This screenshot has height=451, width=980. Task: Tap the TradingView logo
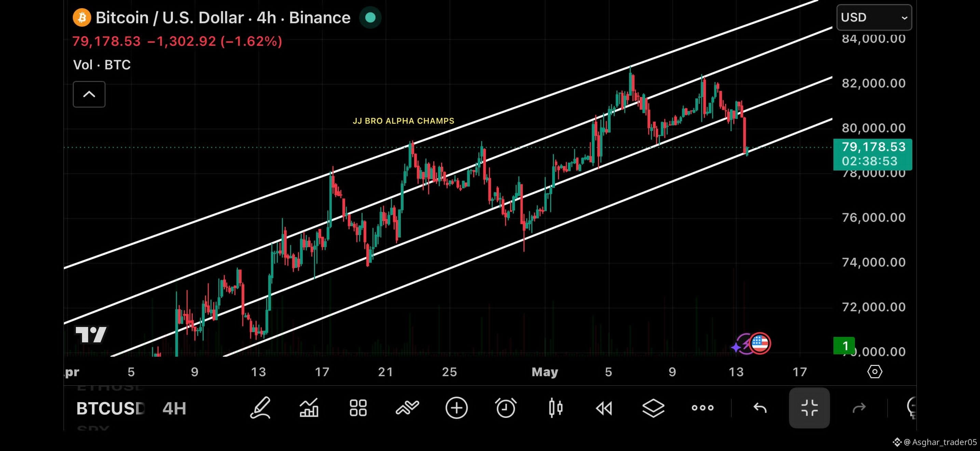pos(91,334)
